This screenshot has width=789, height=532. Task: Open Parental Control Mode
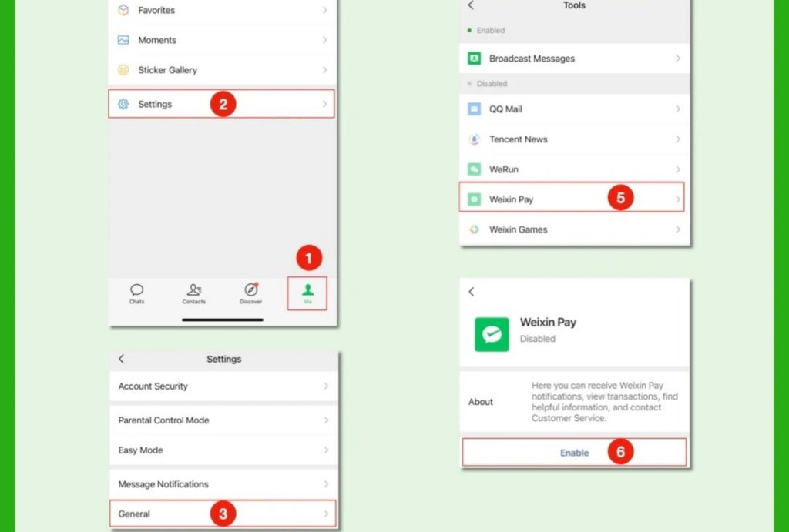(x=163, y=420)
